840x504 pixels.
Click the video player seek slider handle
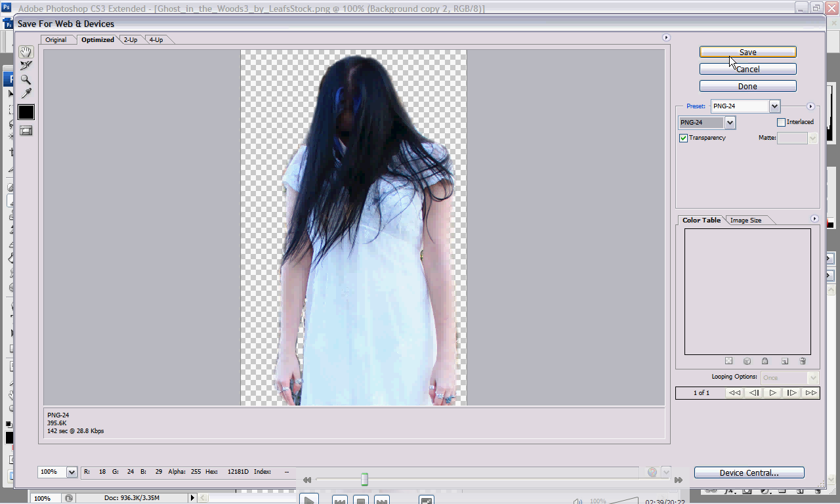click(364, 480)
